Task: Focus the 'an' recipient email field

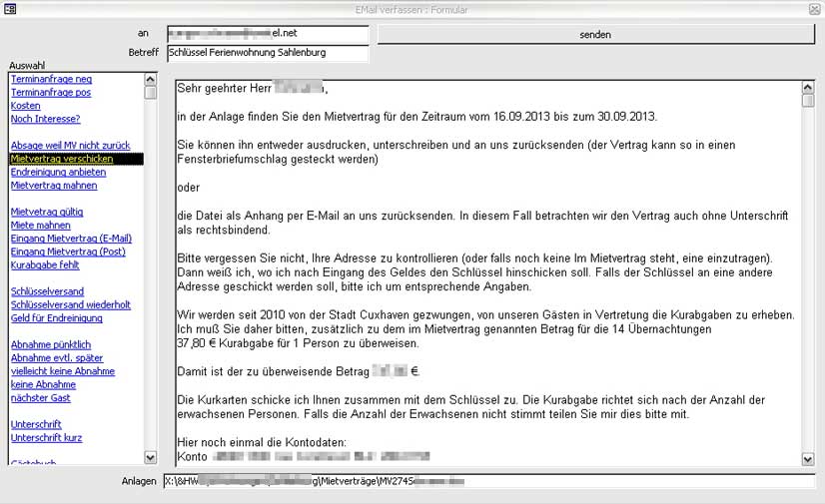Action: 268,34
